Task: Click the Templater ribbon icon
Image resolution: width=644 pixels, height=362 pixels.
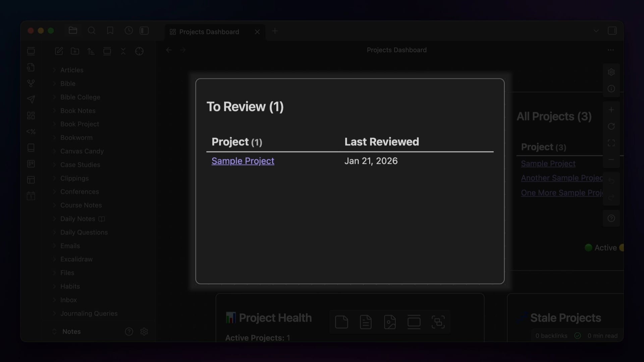Action: (31, 131)
